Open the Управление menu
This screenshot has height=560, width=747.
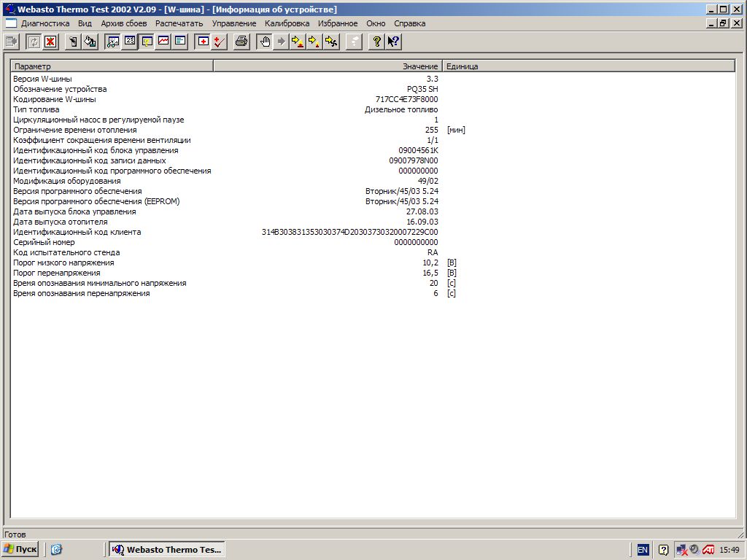(x=234, y=23)
